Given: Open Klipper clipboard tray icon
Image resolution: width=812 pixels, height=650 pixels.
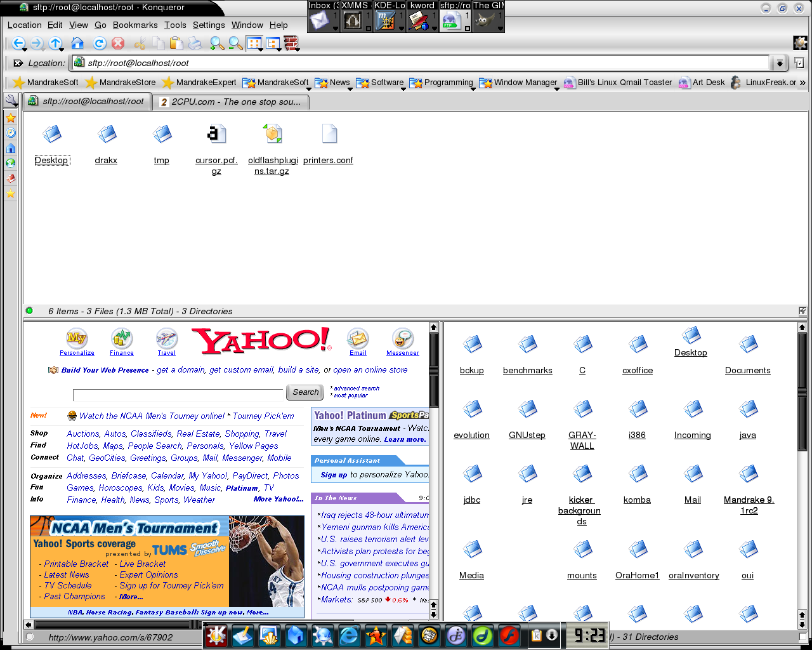Looking at the screenshot, I should tap(537, 635).
